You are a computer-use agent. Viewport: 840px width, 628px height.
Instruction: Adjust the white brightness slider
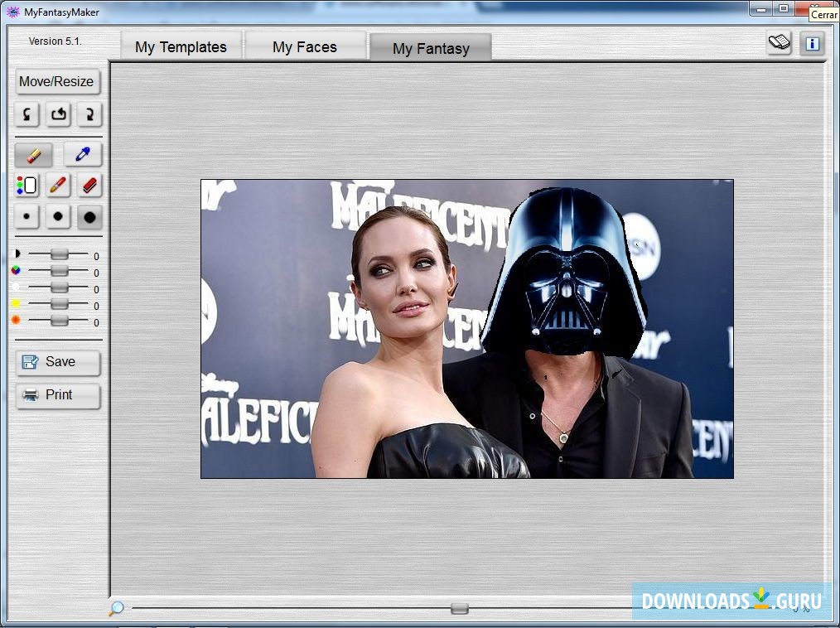point(59,287)
